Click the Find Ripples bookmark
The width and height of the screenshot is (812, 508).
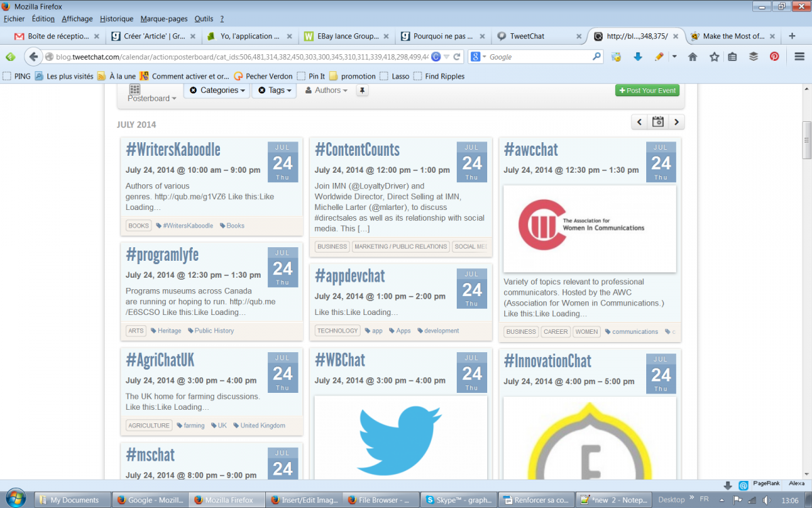coord(439,77)
